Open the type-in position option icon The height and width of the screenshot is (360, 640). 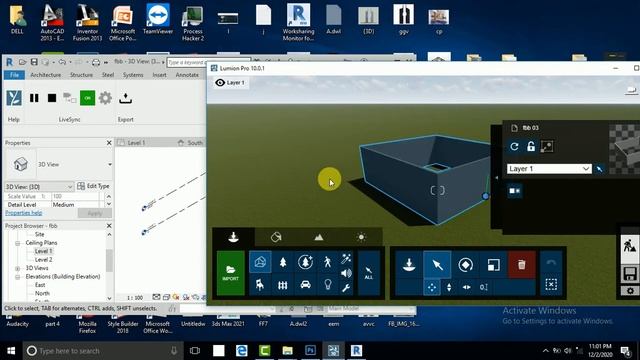(x=484, y=287)
